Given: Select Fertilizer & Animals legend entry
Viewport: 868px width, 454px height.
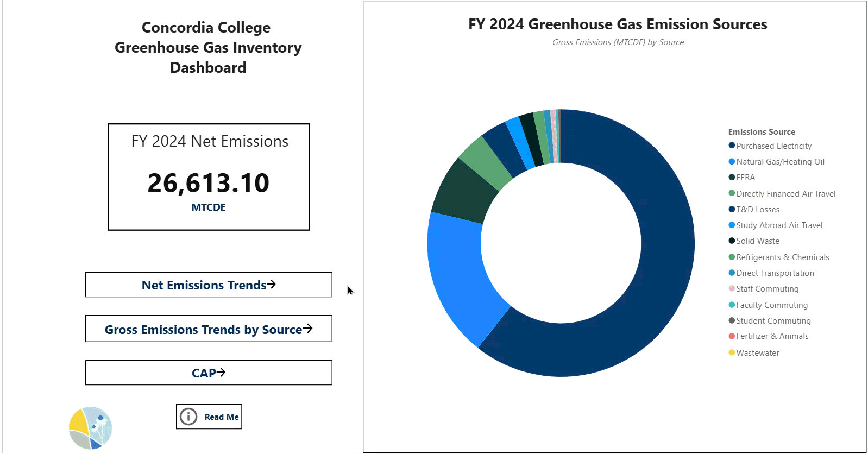Looking at the screenshot, I should [x=772, y=336].
